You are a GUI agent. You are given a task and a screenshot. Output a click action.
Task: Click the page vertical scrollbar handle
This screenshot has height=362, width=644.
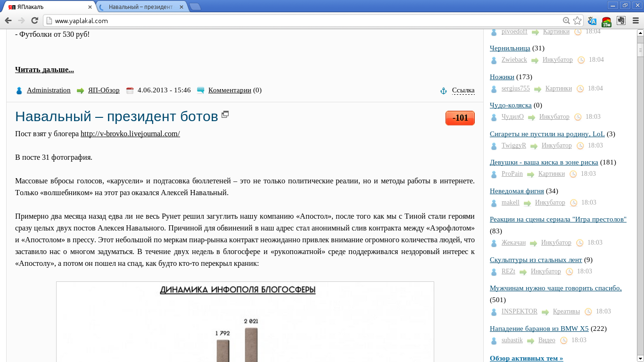click(x=640, y=49)
